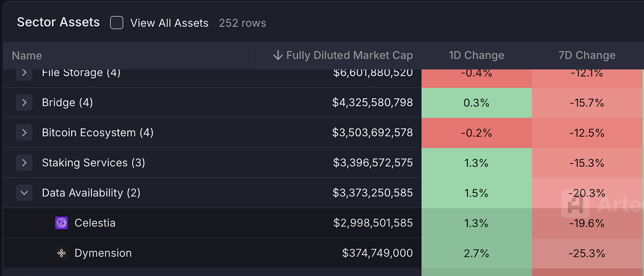Viewport: 644px width, 276px height.
Task: Select the Sector Assets title
Action: (x=58, y=22)
